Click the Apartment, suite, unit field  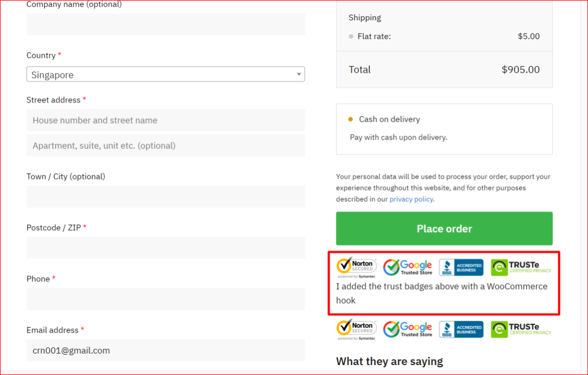[x=166, y=146]
